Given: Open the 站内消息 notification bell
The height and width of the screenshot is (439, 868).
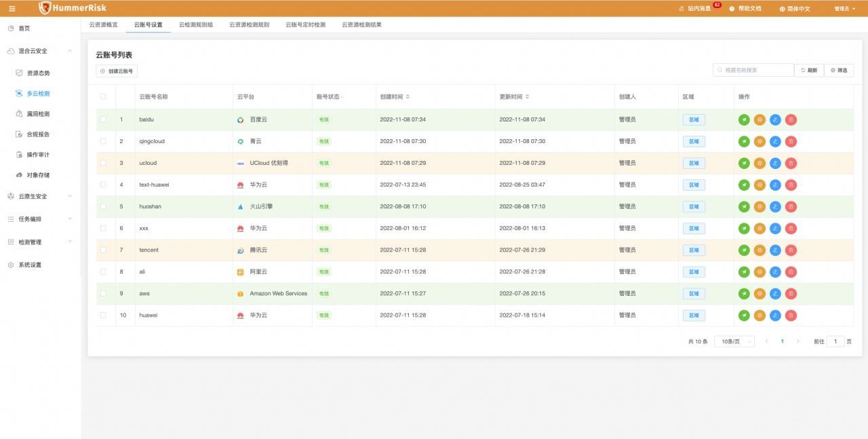Looking at the screenshot, I should (696, 9).
